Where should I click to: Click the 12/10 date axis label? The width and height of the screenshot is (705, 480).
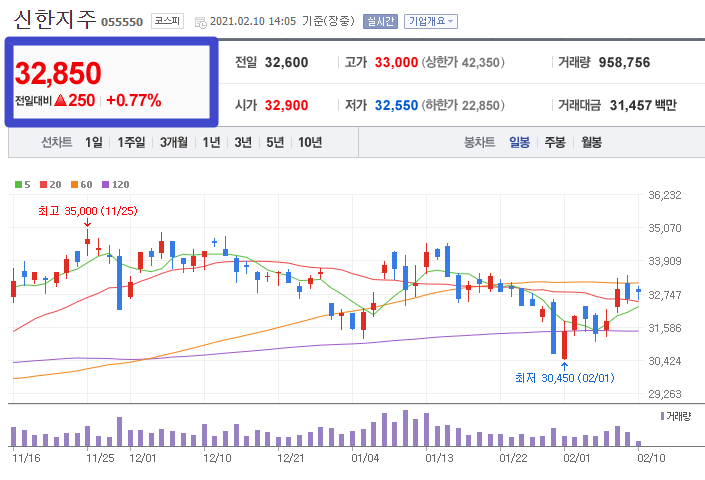pos(217,458)
